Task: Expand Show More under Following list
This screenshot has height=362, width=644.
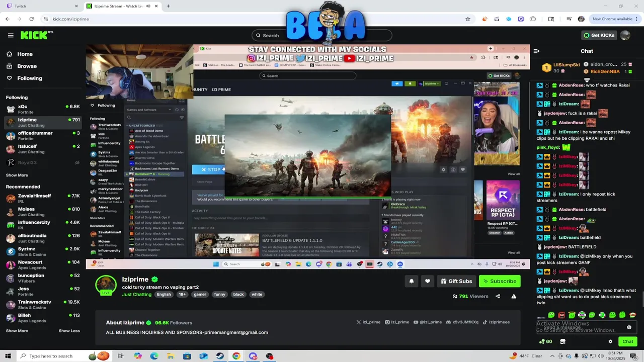Action: tap(17, 175)
